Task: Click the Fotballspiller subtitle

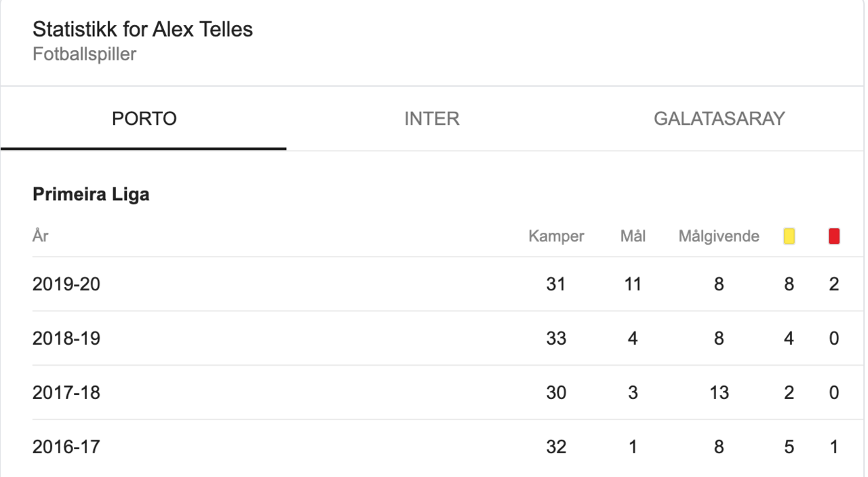Action: coord(84,54)
